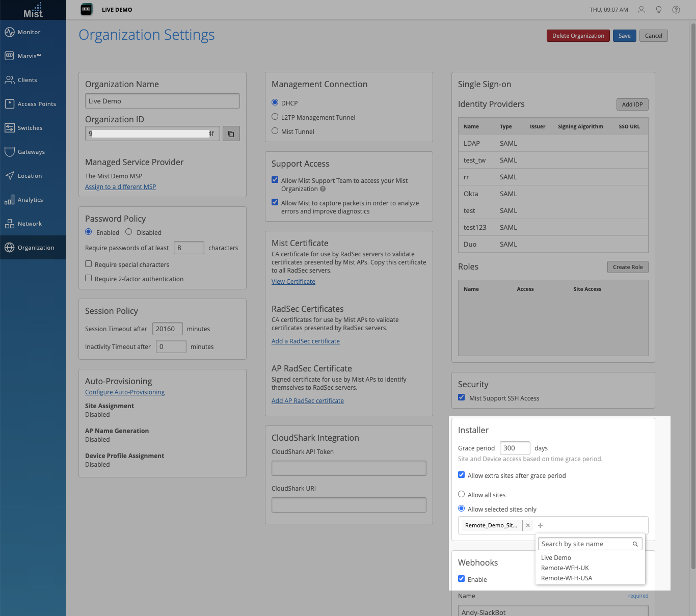Open the View Certificate link
Viewport: 696px width, 616px height.
point(293,281)
